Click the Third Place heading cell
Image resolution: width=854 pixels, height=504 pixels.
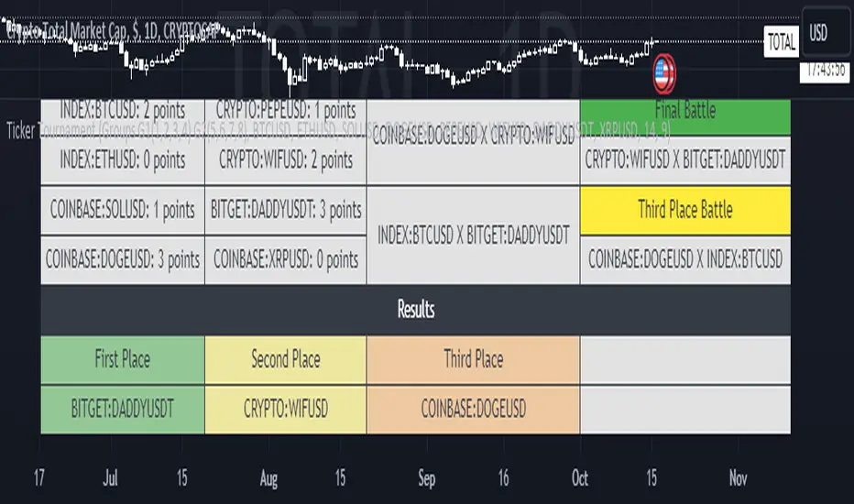(473, 359)
